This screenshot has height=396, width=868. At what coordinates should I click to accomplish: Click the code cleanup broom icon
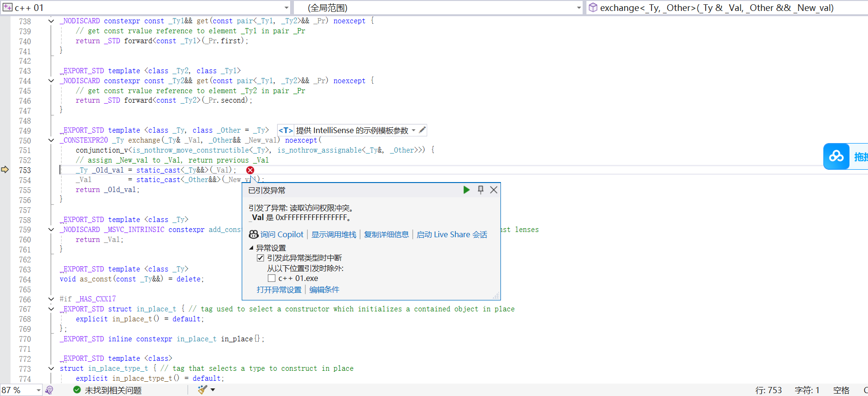[x=203, y=390]
